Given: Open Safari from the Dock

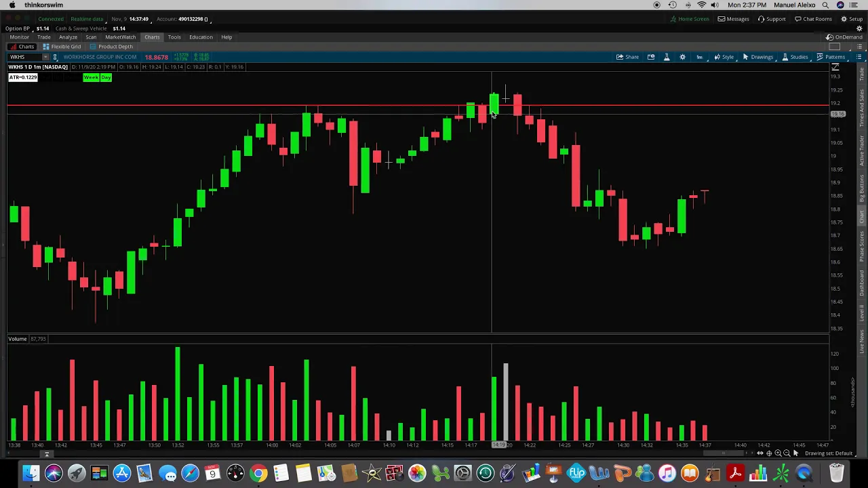Looking at the screenshot, I should (190, 473).
